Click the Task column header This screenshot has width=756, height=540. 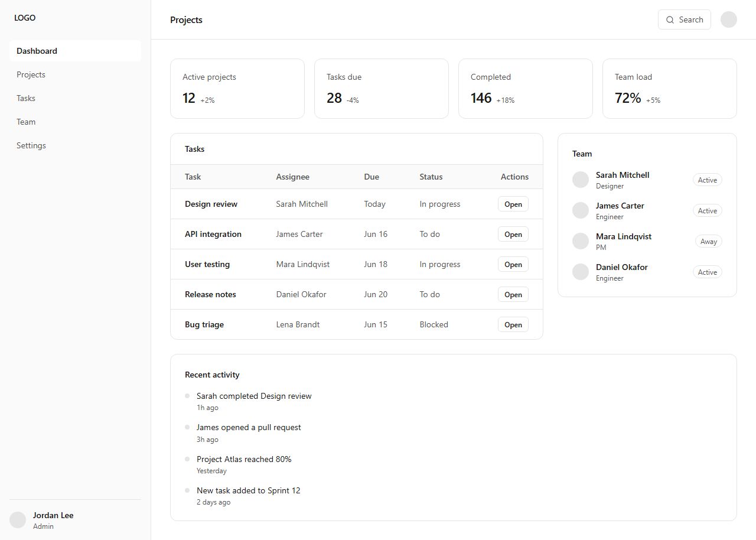[x=193, y=177]
